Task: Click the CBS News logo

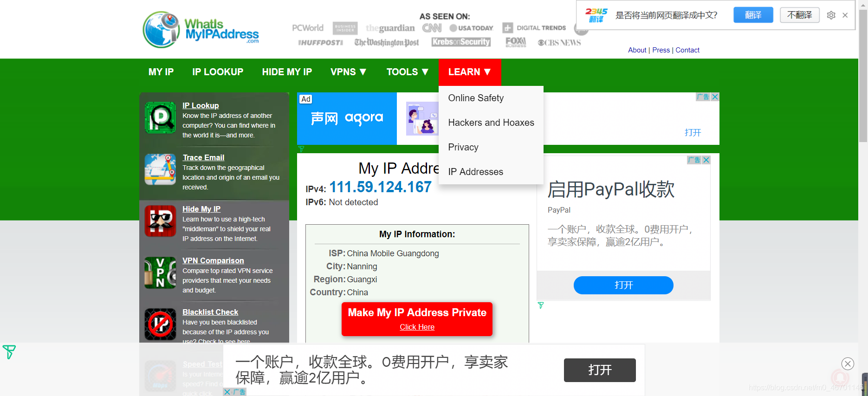Action: (x=559, y=43)
